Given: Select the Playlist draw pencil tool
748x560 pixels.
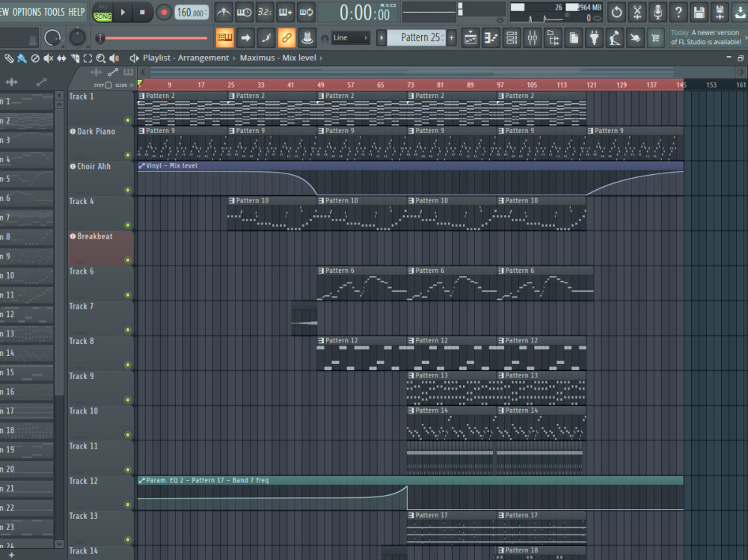Looking at the screenshot, I should (9, 58).
